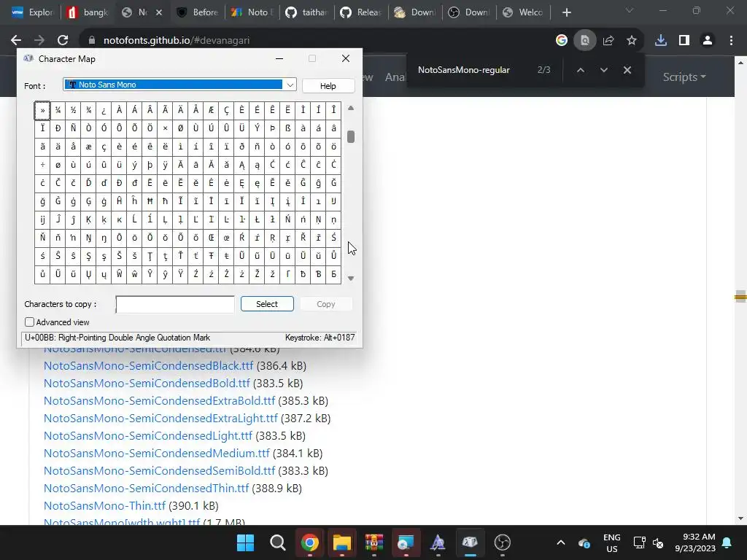The image size is (747, 560).
Task: Open NotoSansMono-SemiCondensedExtraBold.ttf link
Action: point(159,401)
